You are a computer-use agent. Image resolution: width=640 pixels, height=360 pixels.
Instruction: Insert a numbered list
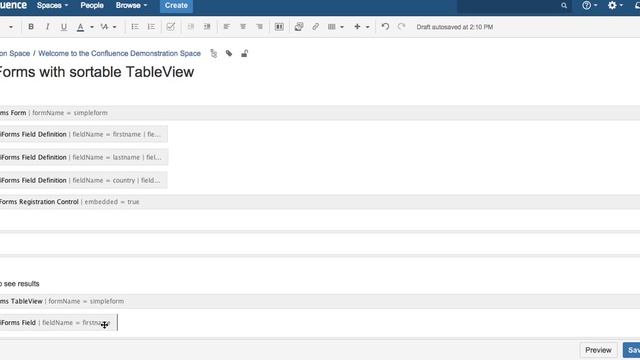click(x=151, y=27)
